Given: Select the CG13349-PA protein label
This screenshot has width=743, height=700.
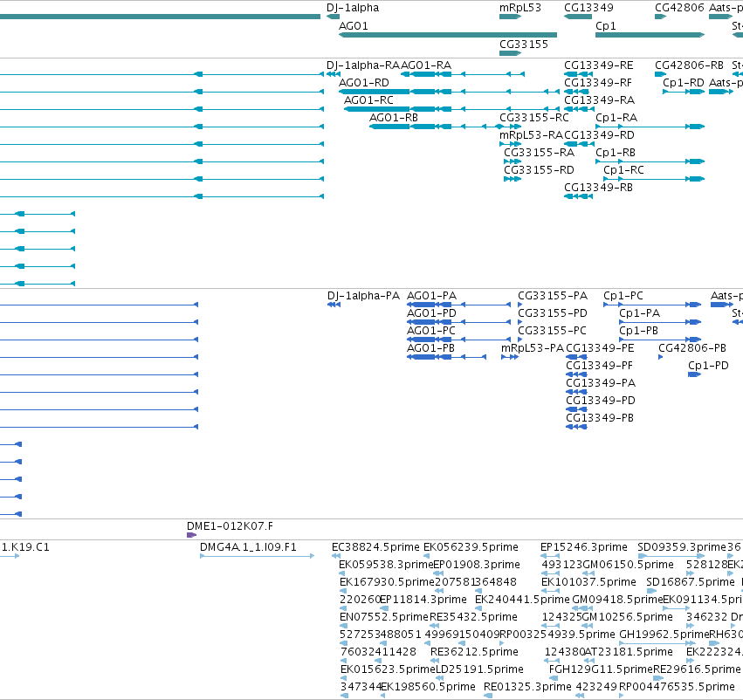Looking at the screenshot, I should (601, 383).
